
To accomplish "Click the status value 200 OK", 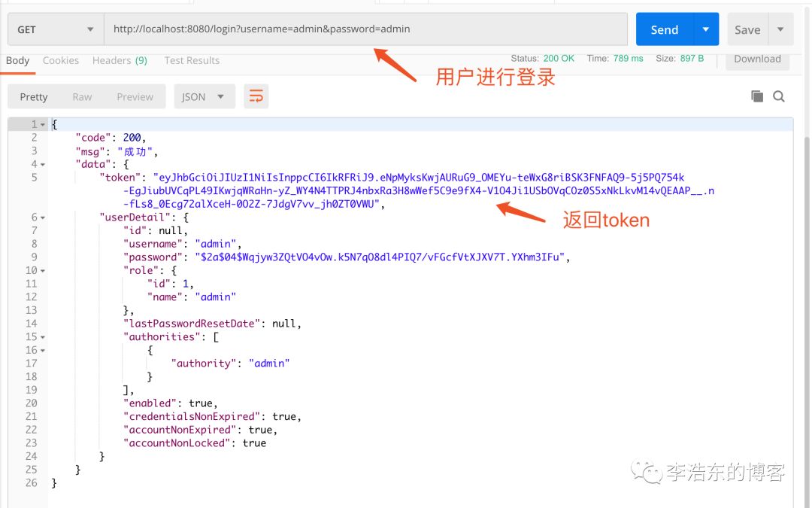I will click(x=559, y=59).
